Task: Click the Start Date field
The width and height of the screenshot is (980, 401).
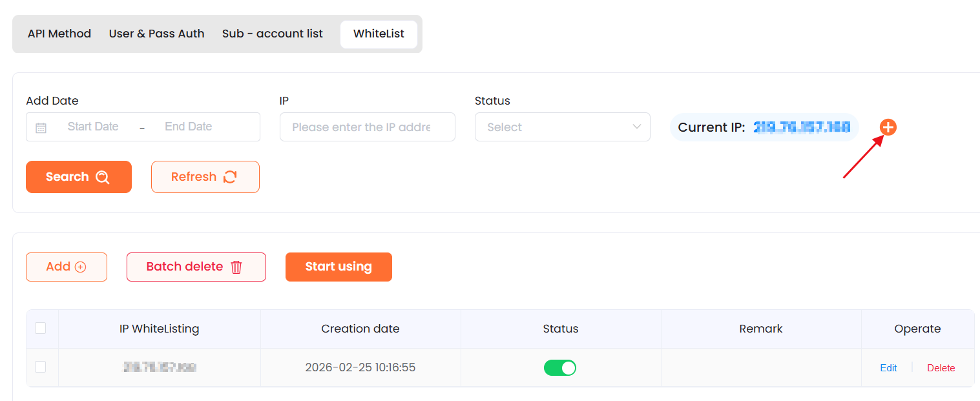Action: coord(93,127)
